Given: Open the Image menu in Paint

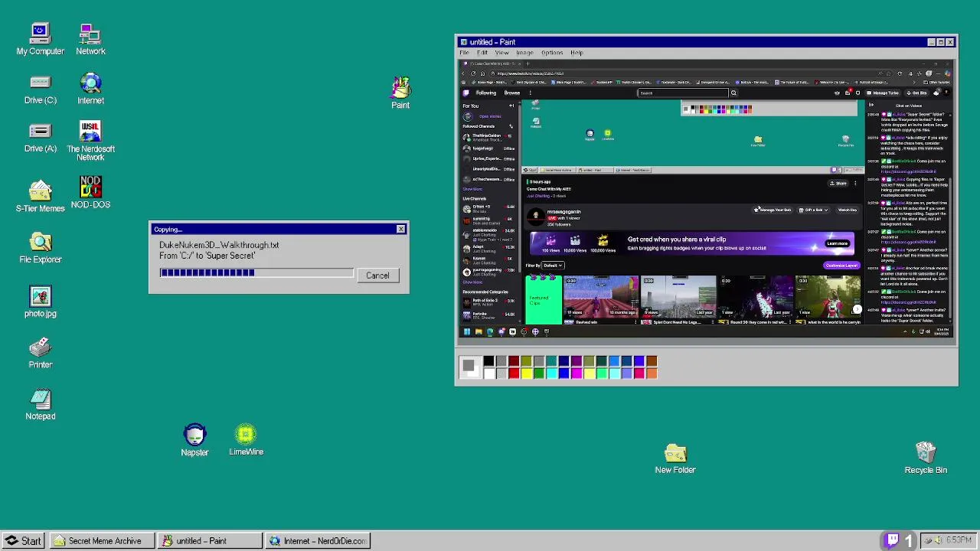Looking at the screenshot, I should click(x=524, y=53).
